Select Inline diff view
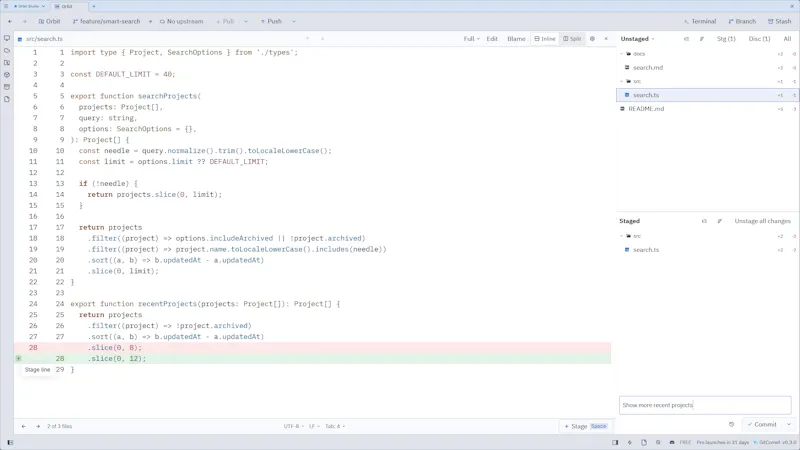This screenshot has height=450, width=800. tap(545, 39)
